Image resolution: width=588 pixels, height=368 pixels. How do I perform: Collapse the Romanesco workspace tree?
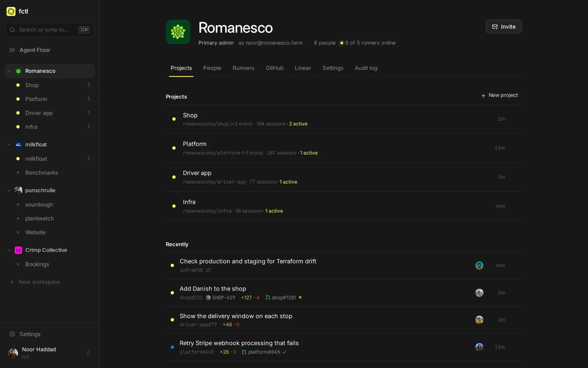pos(9,71)
